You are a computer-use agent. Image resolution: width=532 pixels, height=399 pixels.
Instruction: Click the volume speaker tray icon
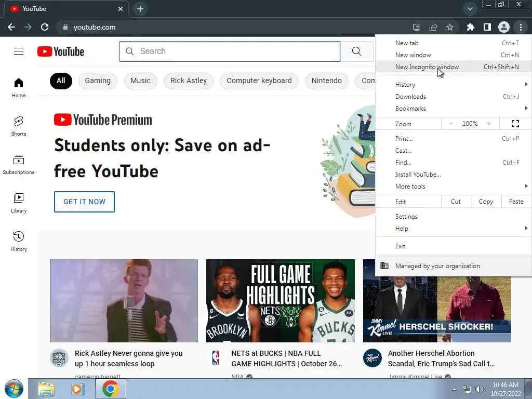click(480, 389)
